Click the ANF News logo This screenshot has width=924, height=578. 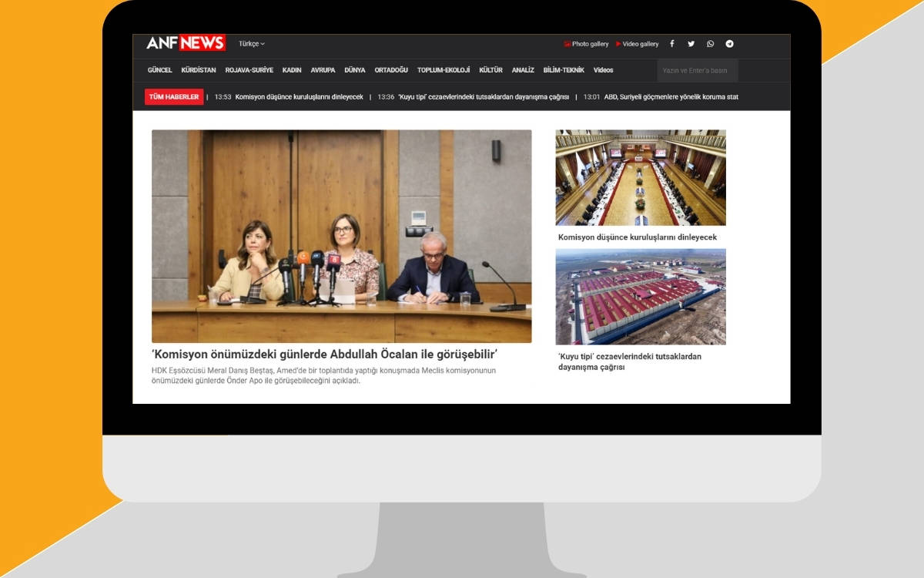(x=186, y=43)
